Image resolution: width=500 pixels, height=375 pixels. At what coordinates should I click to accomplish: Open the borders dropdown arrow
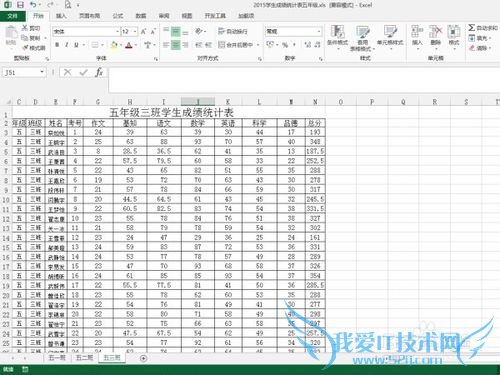[x=103, y=45]
